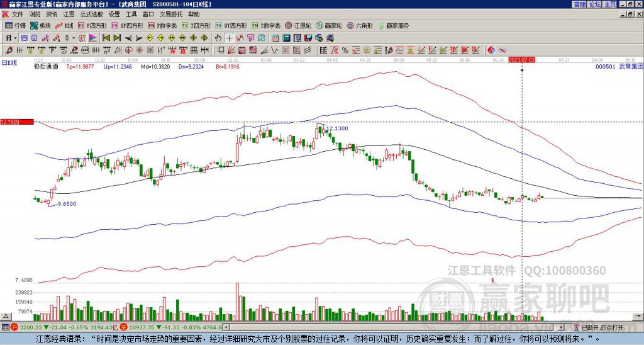Click the save disk icon

308,38
